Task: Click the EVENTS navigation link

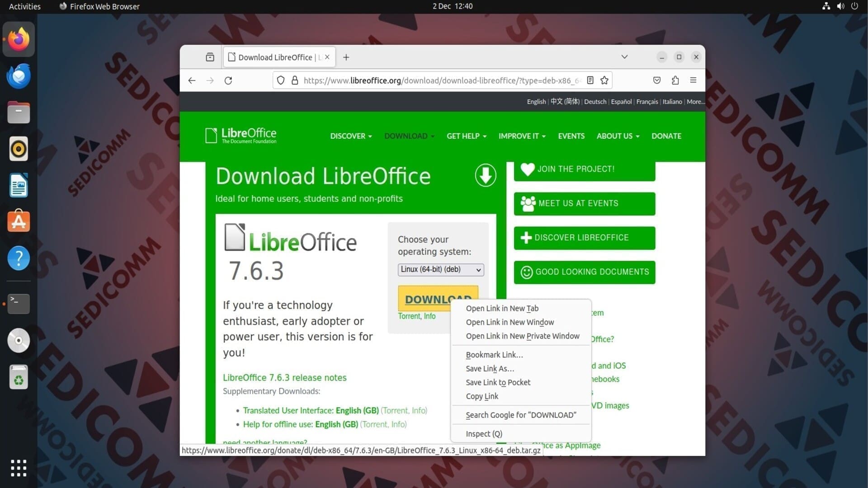Action: pos(571,136)
